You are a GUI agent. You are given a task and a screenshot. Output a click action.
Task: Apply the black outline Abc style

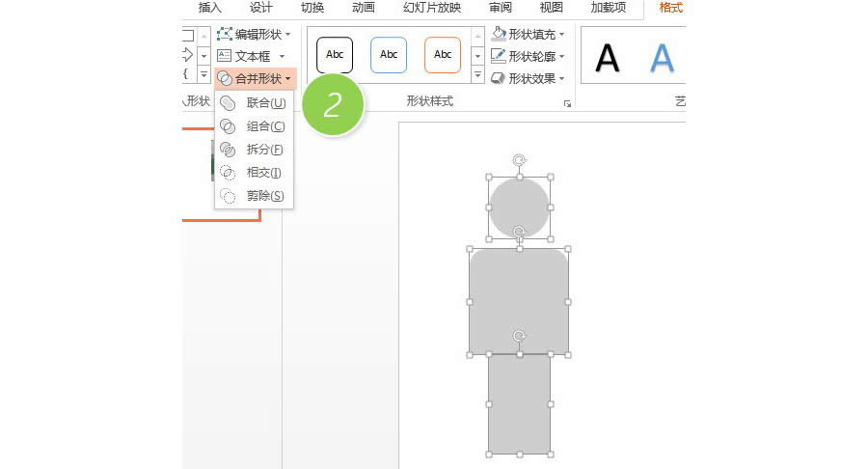pyautogui.click(x=335, y=55)
